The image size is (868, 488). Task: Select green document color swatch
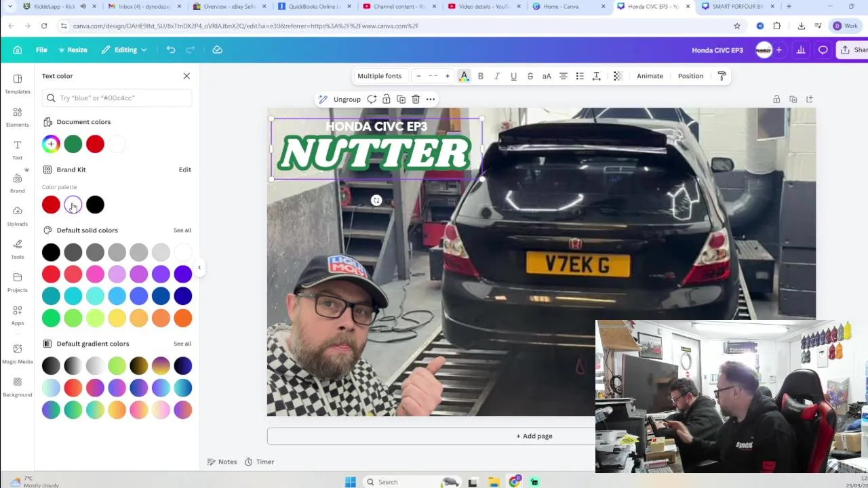pos(73,144)
